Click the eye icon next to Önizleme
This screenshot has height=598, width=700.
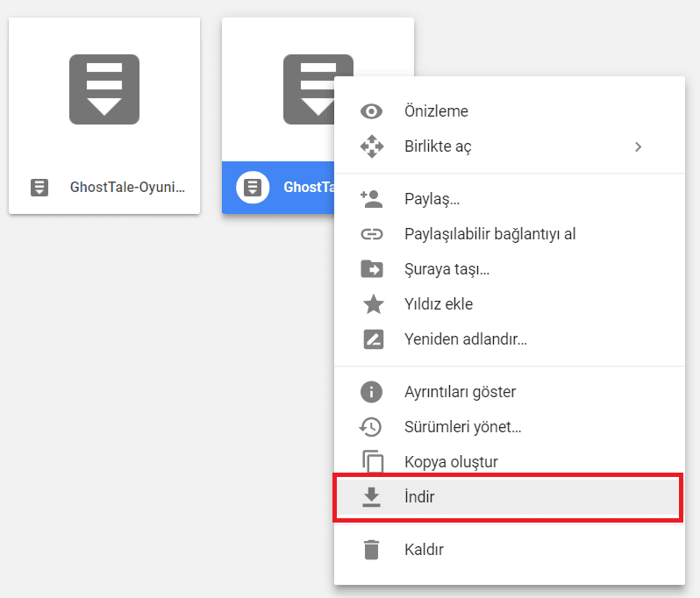click(x=371, y=111)
